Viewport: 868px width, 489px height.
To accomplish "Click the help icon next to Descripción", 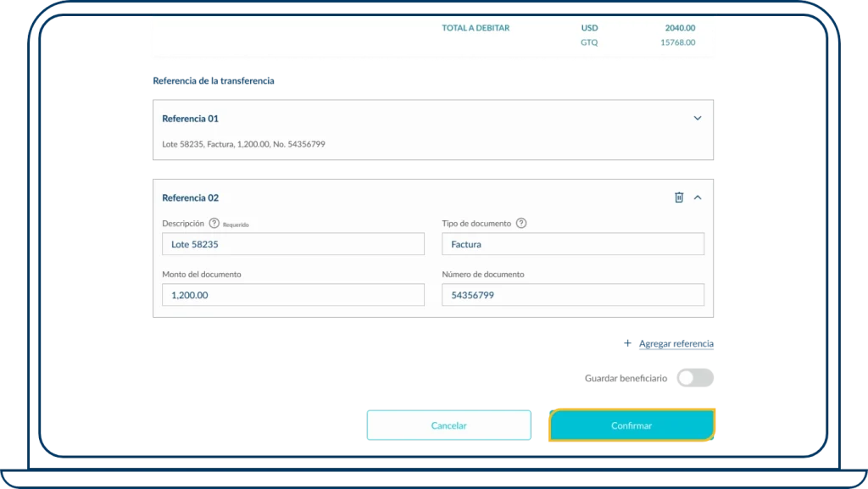I will click(x=214, y=224).
